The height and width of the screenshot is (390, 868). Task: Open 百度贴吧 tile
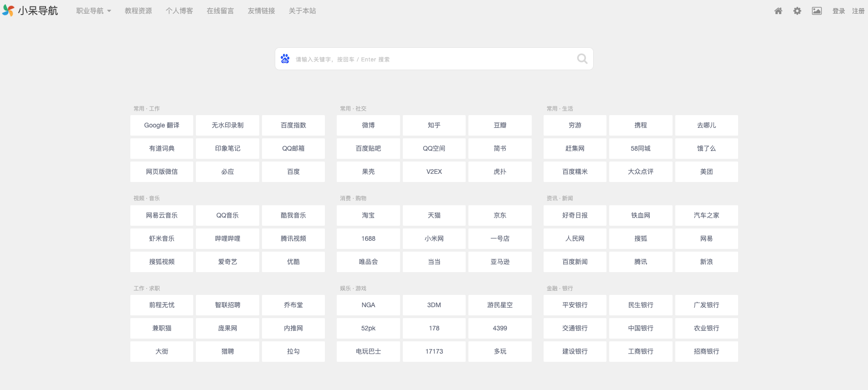[368, 148]
